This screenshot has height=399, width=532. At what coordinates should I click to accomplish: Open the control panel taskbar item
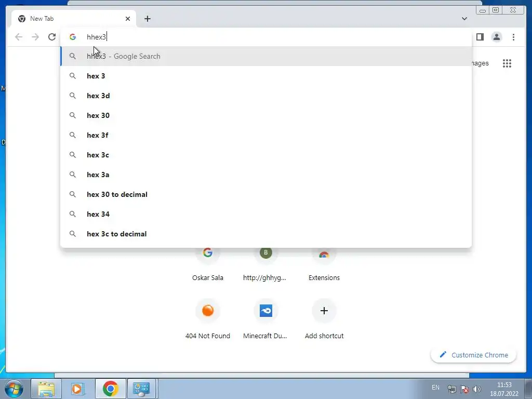(x=141, y=389)
